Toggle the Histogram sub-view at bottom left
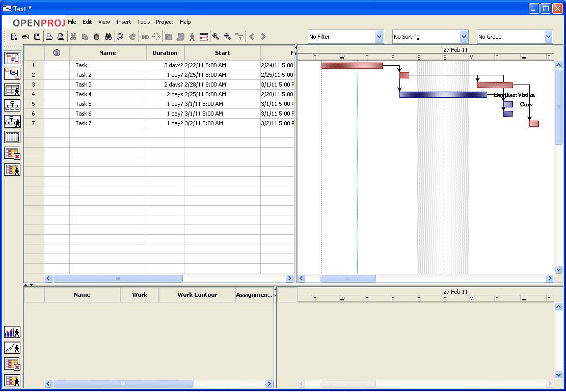This screenshot has width=566, height=392. 12,332
